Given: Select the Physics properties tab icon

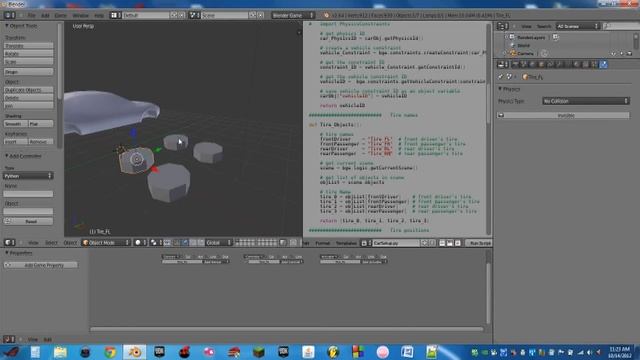Looking at the screenshot, I should pos(603,64).
